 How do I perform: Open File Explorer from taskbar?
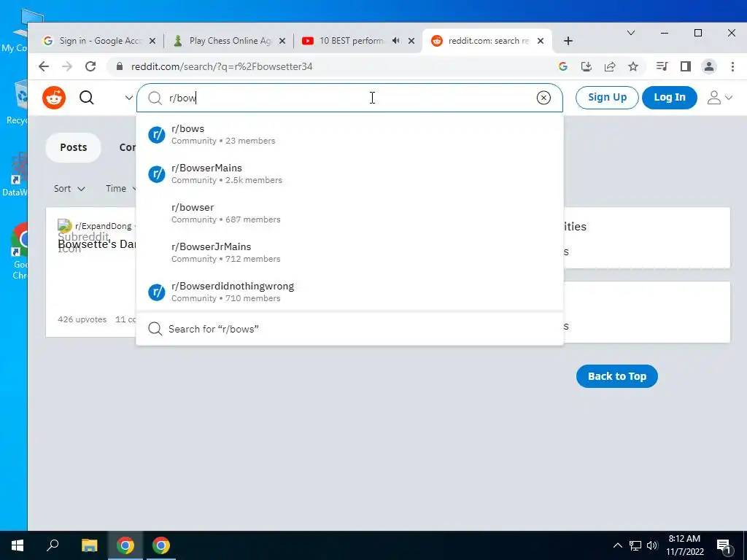coord(89,545)
